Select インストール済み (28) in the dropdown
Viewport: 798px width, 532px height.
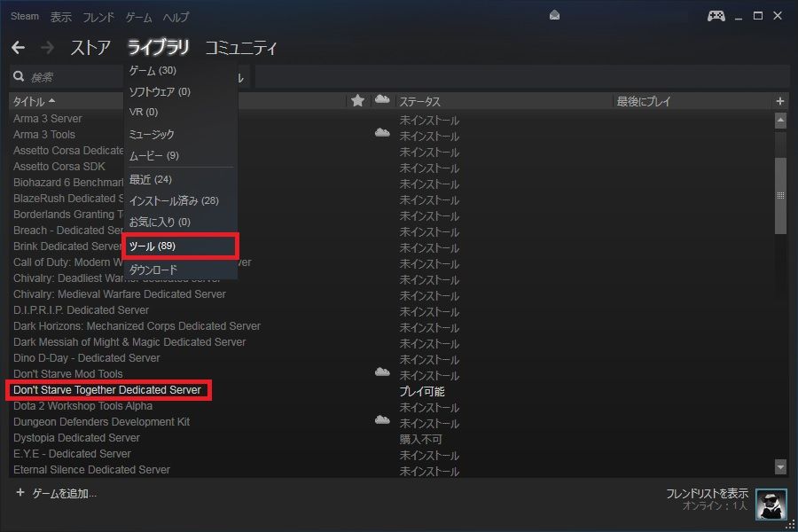181,200
